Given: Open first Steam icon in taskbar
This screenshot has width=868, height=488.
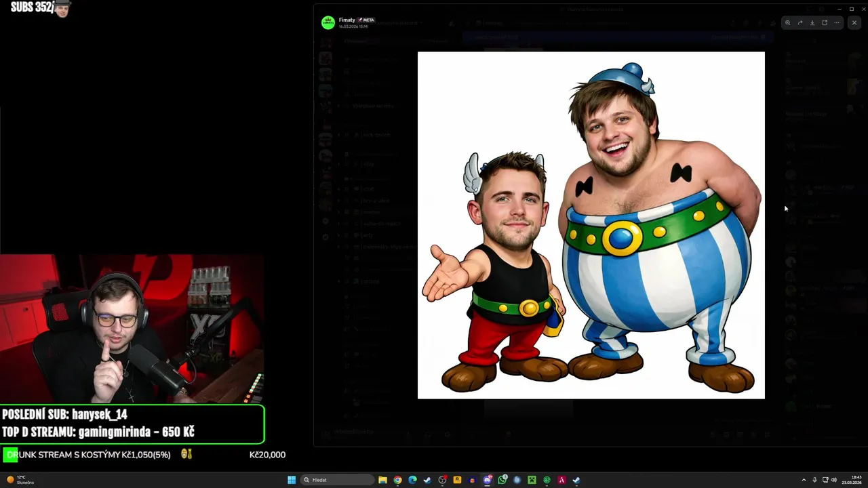Looking at the screenshot, I should pyautogui.click(x=427, y=480).
